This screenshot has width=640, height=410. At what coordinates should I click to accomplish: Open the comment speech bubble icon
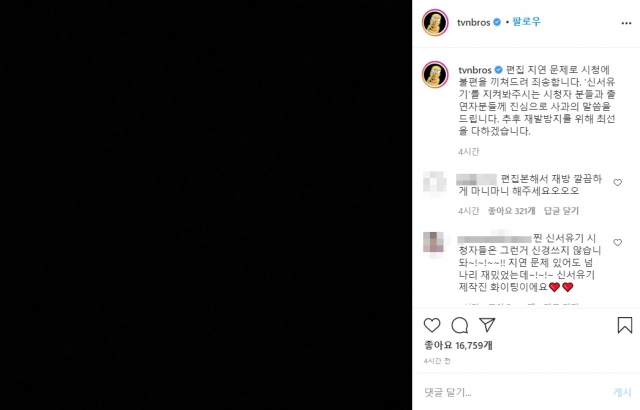pos(460,325)
